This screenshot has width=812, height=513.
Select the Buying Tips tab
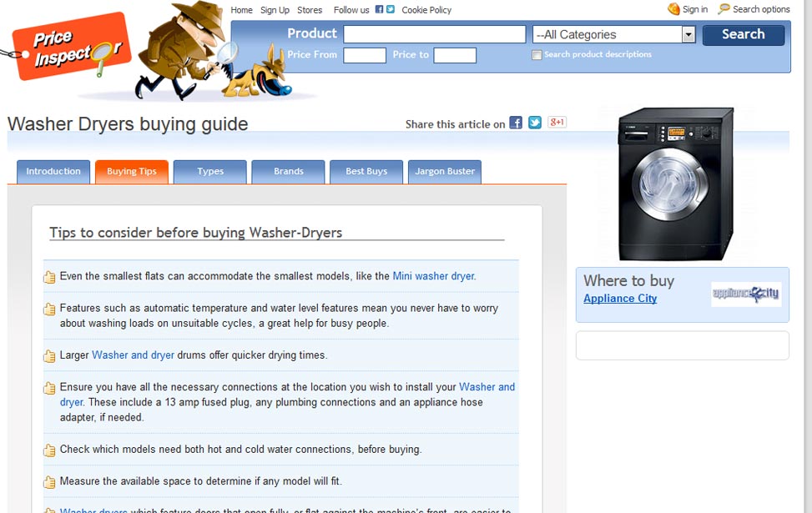(x=132, y=172)
